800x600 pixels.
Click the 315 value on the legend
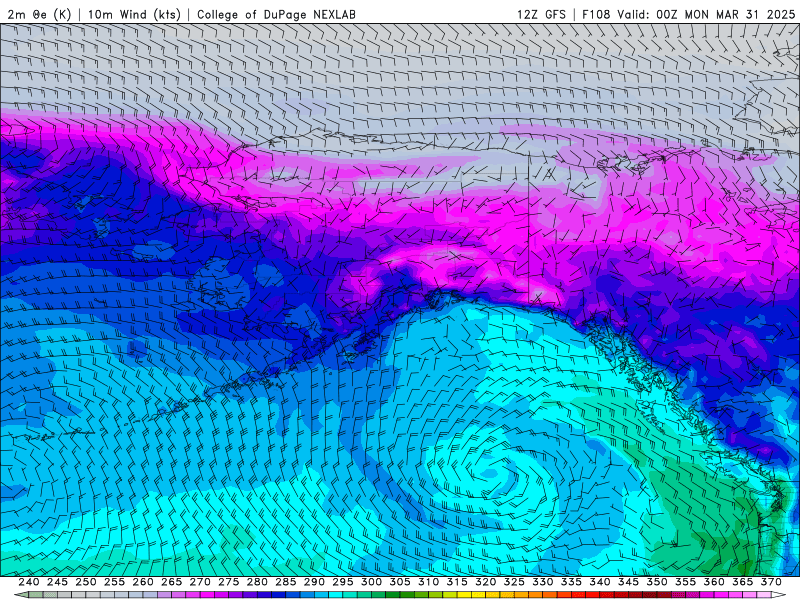pyautogui.click(x=457, y=582)
